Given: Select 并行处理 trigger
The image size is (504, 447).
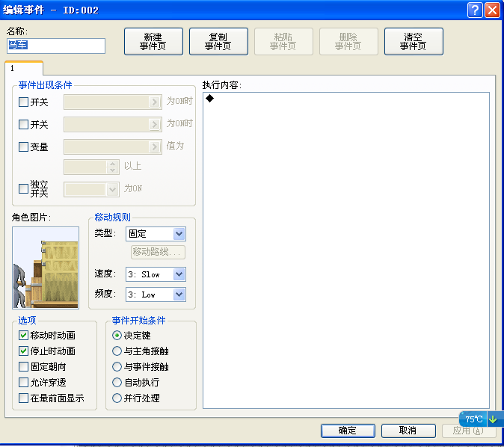Looking at the screenshot, I should click(x=117, y=398).
